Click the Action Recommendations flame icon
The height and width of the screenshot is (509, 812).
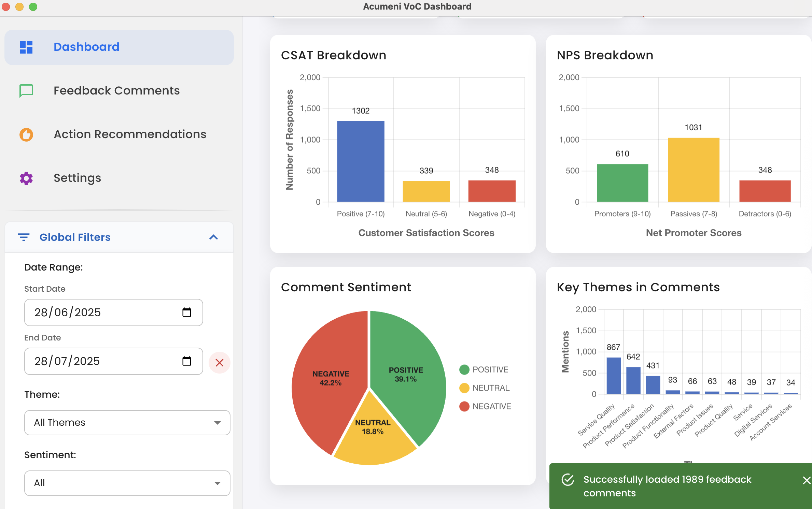[x=26, y=134]
